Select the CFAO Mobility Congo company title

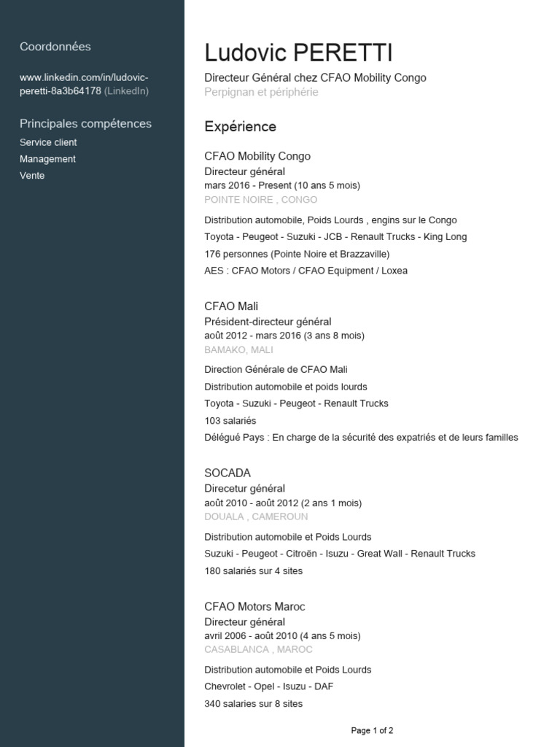[x=257, y=156]
